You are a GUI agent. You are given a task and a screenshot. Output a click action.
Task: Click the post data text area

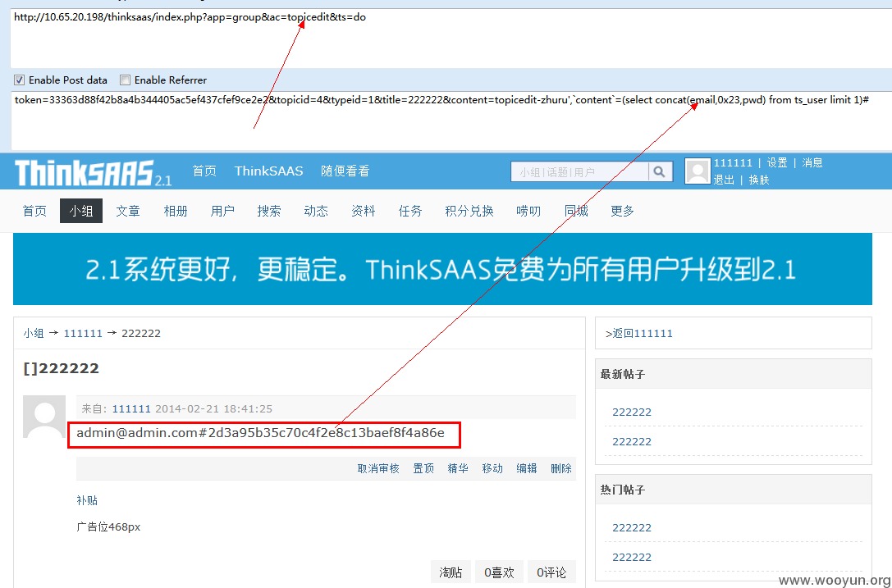click(451, 120)
